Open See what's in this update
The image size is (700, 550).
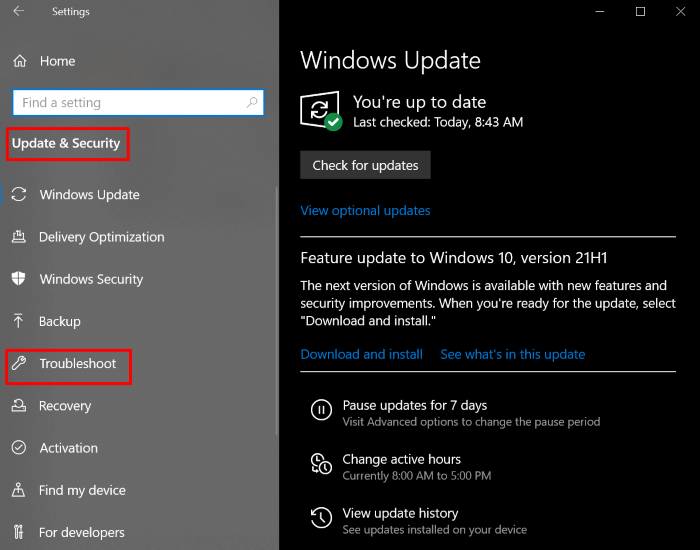(512, 354)
